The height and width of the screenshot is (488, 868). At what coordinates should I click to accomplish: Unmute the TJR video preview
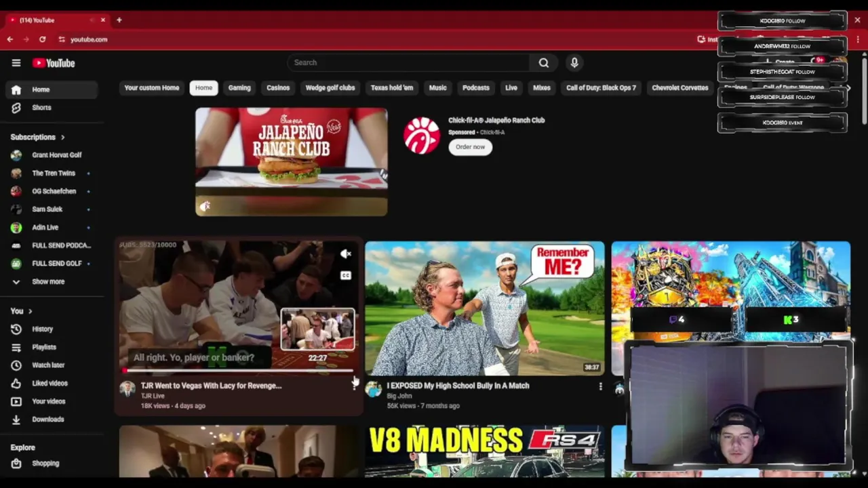click(346, 254)
